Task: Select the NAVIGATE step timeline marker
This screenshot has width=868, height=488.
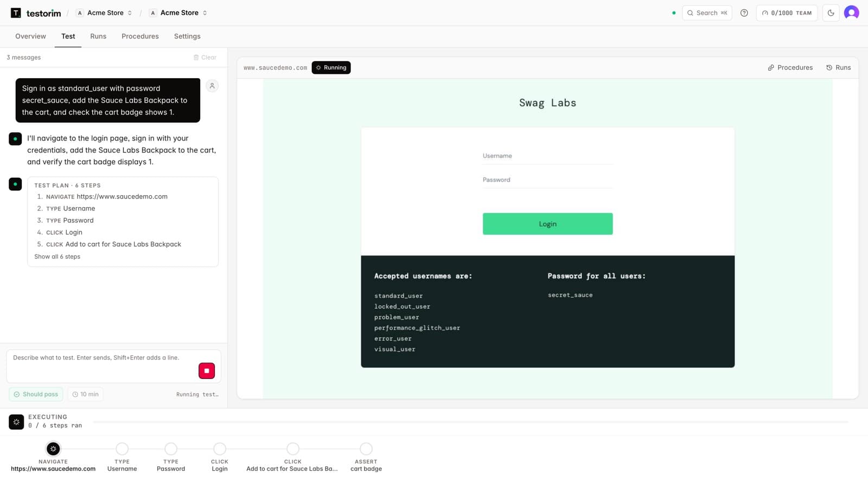Action: 53,449
